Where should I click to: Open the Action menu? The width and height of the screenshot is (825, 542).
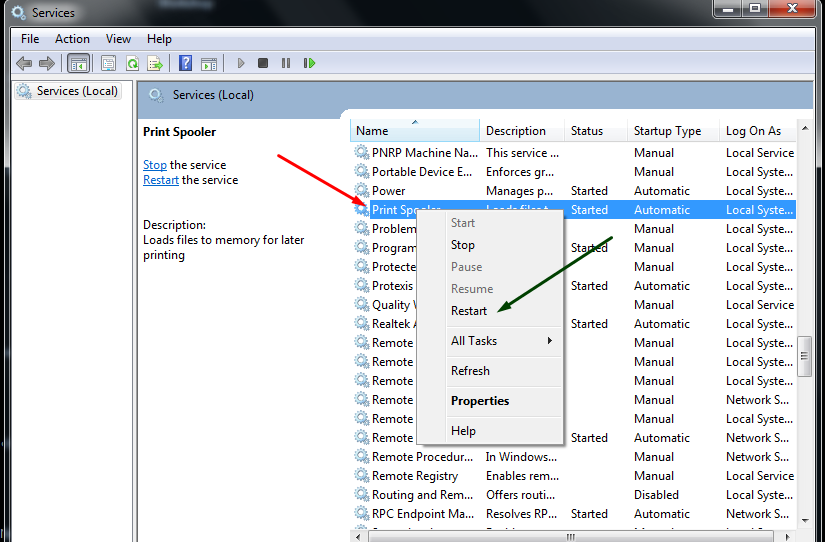[x=72, y=39]
